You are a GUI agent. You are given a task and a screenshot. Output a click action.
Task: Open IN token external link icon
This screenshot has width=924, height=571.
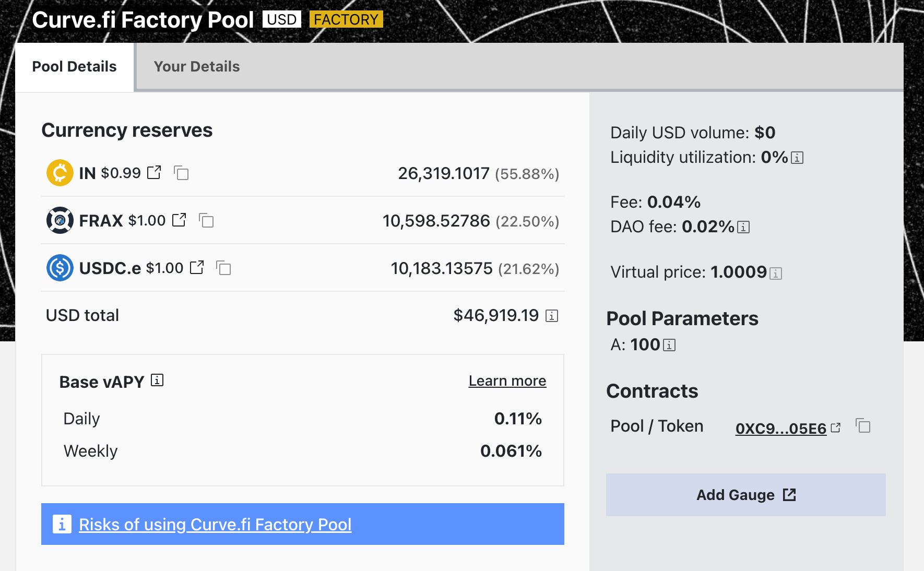click(154, 172)
